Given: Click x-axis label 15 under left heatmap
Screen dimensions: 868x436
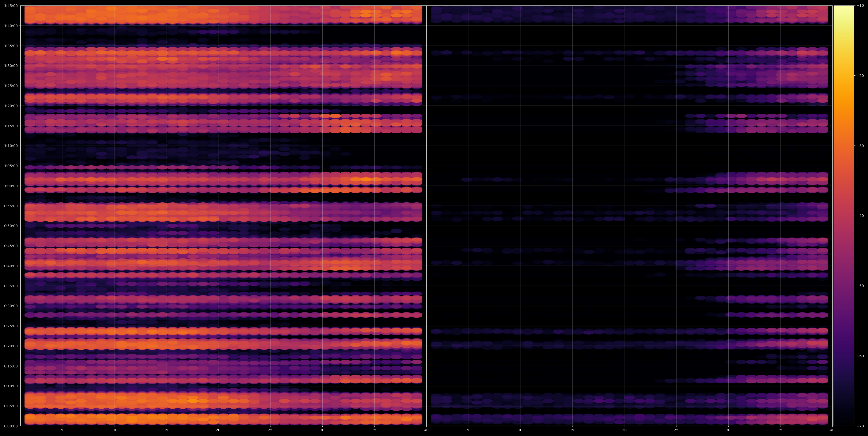Looking at the screenshot, I should point(166,430).
